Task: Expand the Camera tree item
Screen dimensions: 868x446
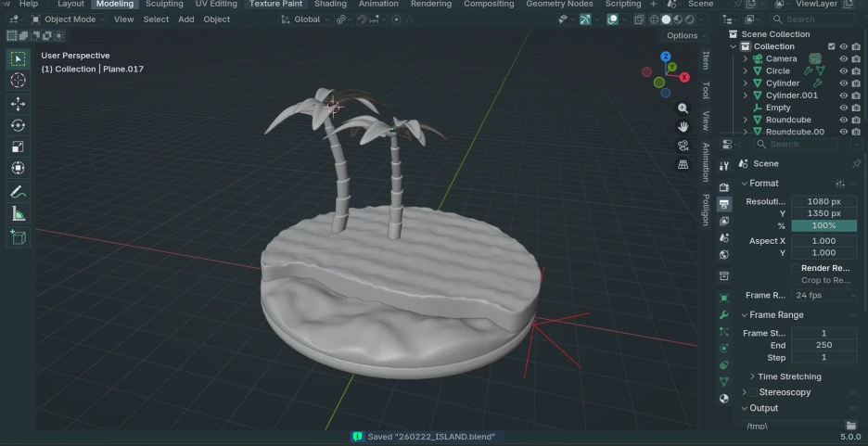Action: click(745, 58)
